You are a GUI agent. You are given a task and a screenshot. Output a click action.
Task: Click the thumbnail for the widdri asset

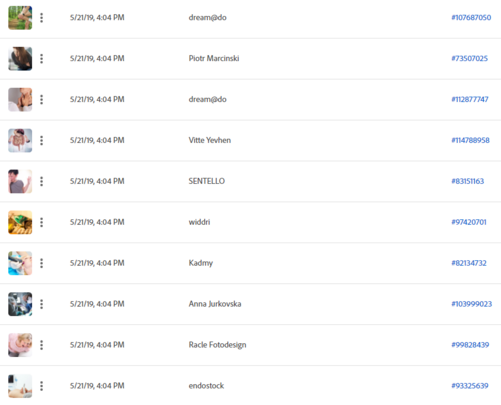point(20,222)
